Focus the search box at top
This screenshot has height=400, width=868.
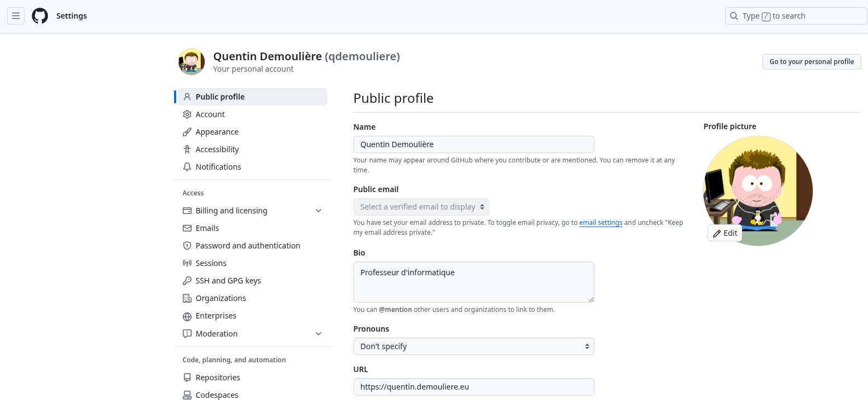pyautogui.click(x=796, y=16)
